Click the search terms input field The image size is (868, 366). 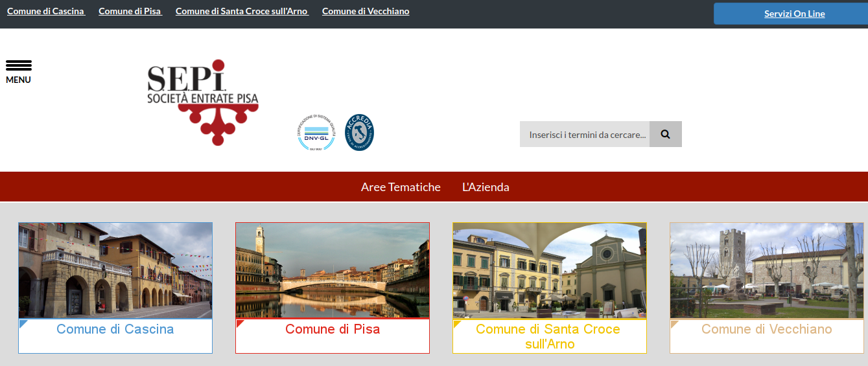585,135
